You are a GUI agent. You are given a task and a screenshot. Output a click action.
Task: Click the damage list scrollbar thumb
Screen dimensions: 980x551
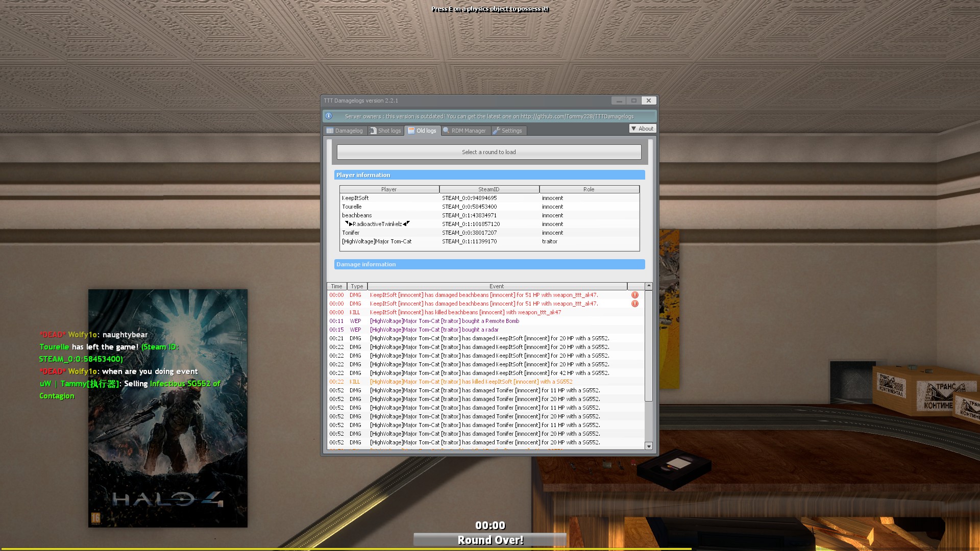pyautogui.click(x=648, y=347)
